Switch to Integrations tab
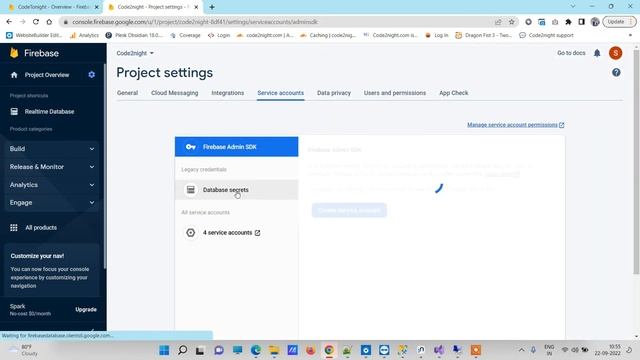The width and height of the screenshot is (640, 360). 228,93
